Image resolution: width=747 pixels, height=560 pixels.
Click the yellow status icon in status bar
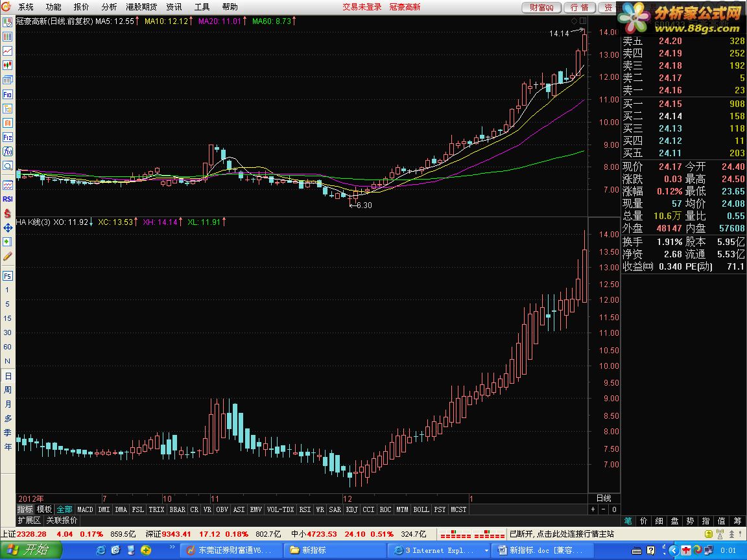[709, 534]
